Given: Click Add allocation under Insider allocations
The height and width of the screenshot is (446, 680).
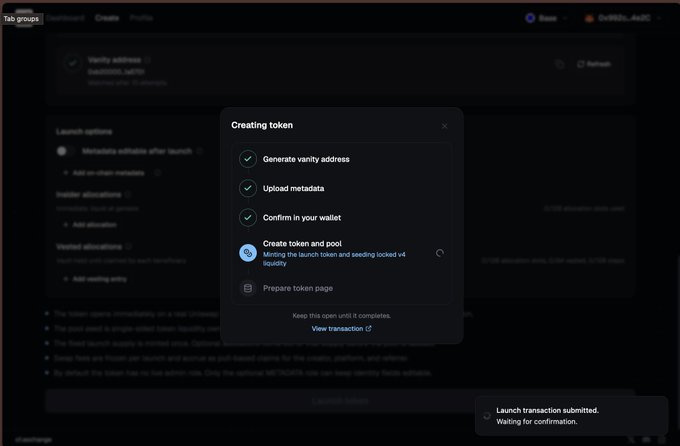Looking at the screenshot, I should pyautogui.click(x=90, y=225).
